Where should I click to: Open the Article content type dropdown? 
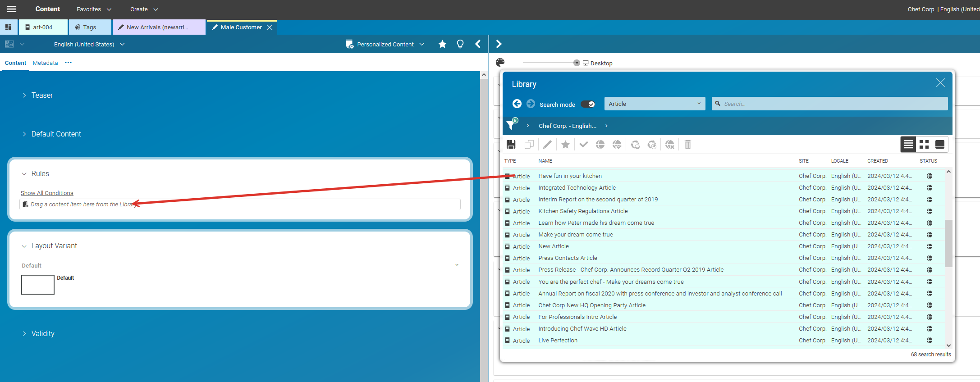coord(654,104)
